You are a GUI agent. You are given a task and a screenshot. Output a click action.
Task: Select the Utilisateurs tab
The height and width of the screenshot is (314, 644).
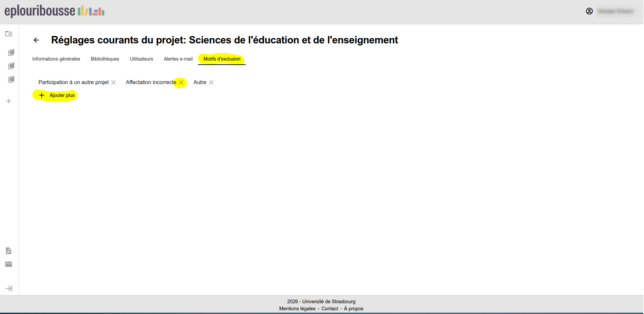click(x=142, y=59)
